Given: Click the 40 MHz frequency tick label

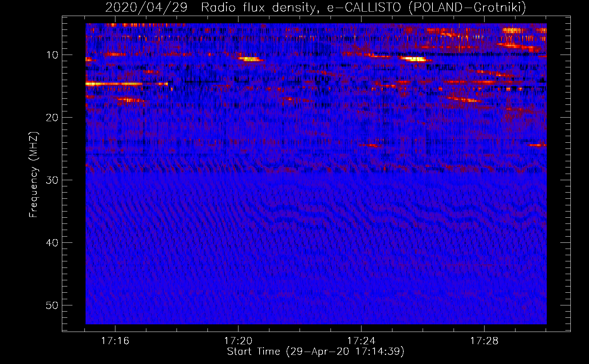Looking at the screenshot, I should pyautogui.click(x=52, y=243).
